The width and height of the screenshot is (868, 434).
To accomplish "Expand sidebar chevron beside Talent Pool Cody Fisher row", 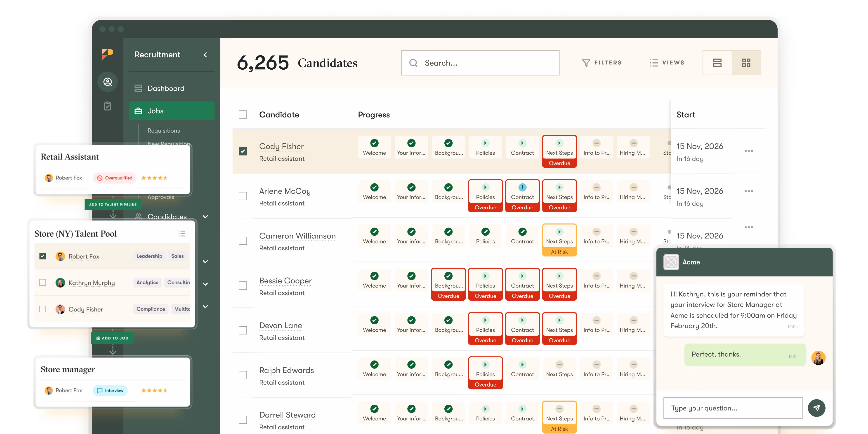I will tap(205, 307).
